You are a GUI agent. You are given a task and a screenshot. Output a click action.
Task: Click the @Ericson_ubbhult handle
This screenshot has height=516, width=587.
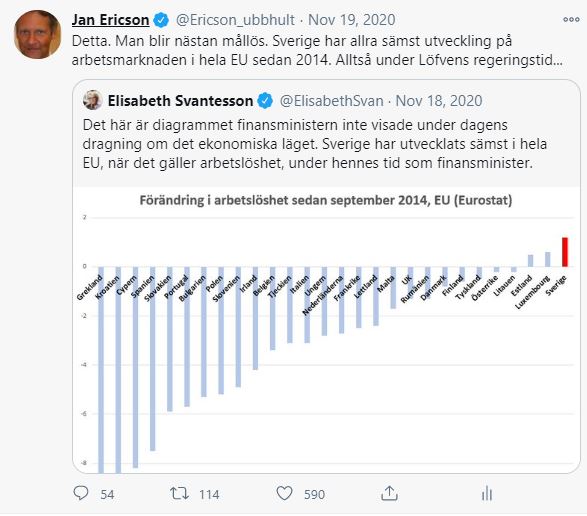[235, 20]
